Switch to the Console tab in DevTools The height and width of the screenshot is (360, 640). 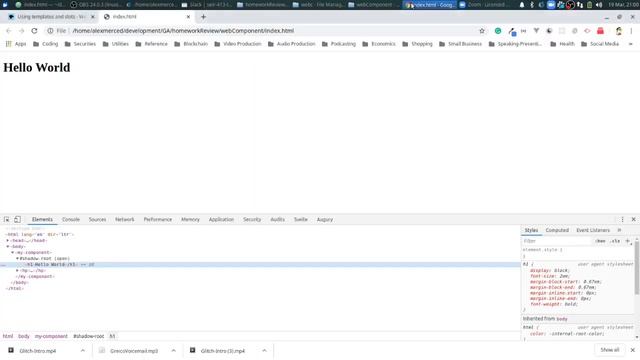coord(71,220)
